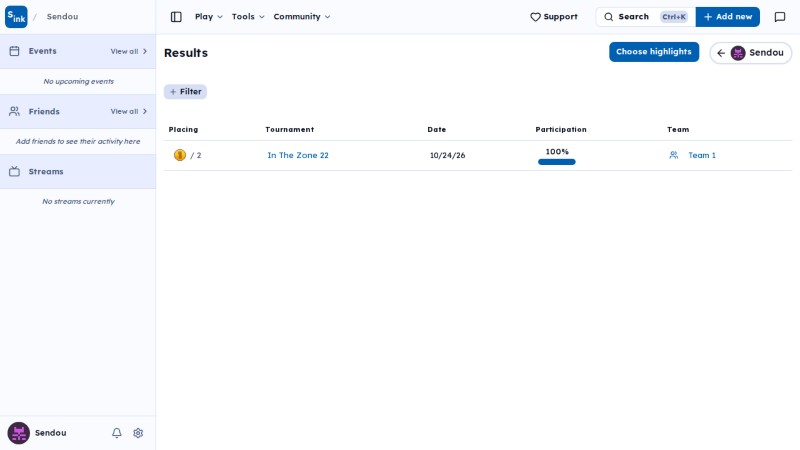Click the Events calendar icon
Viewport: 800px width, 450px height.
(x=14, y=51)
